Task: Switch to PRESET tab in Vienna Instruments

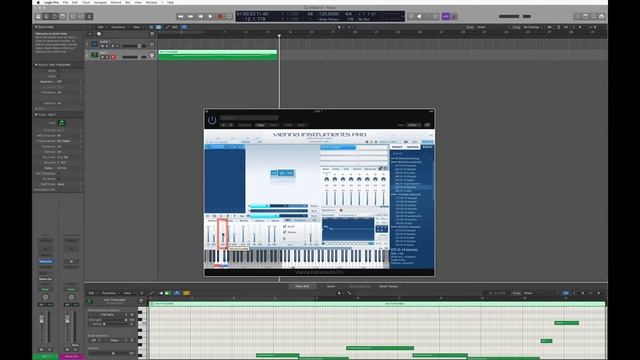Action: pyautogui.click(x=397, y=147)
